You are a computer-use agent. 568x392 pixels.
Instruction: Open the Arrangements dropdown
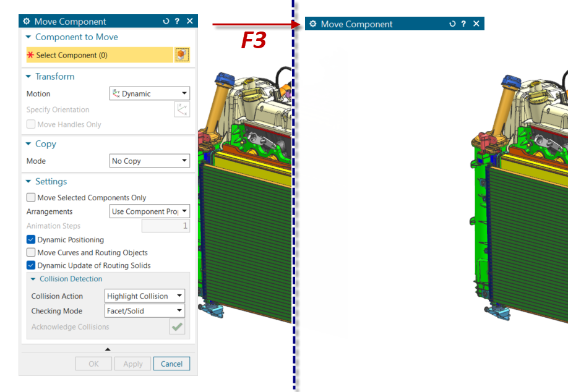tap(150, 211)
